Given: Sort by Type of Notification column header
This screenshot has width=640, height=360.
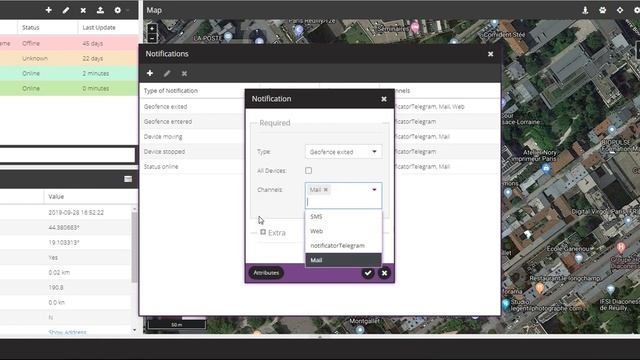Looking at the screenshot, I should click(x=171, y=91).
